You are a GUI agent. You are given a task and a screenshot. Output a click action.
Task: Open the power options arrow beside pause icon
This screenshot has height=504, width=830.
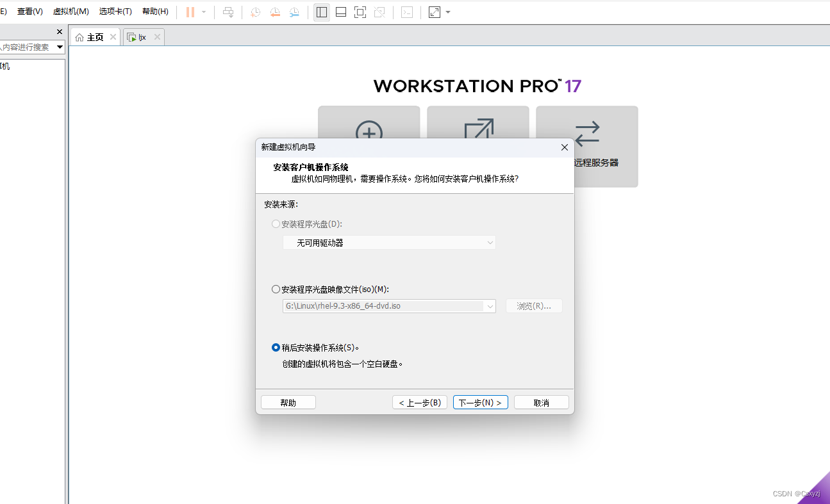click(204, 12)
